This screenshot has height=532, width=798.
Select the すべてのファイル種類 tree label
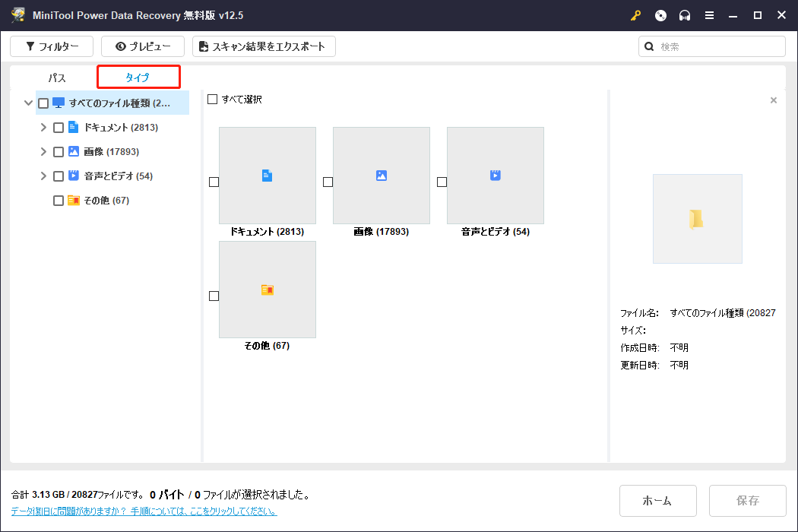click(119, 103)
